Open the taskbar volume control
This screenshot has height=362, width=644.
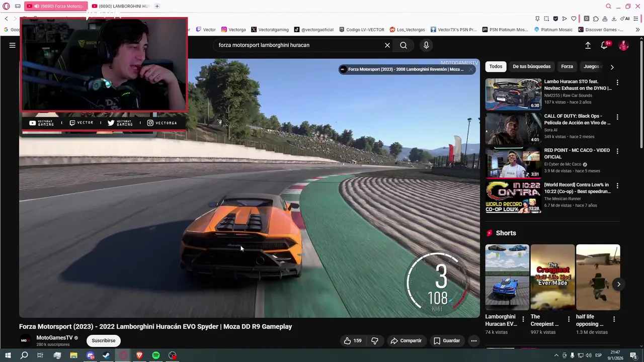[x=588, y=355]
